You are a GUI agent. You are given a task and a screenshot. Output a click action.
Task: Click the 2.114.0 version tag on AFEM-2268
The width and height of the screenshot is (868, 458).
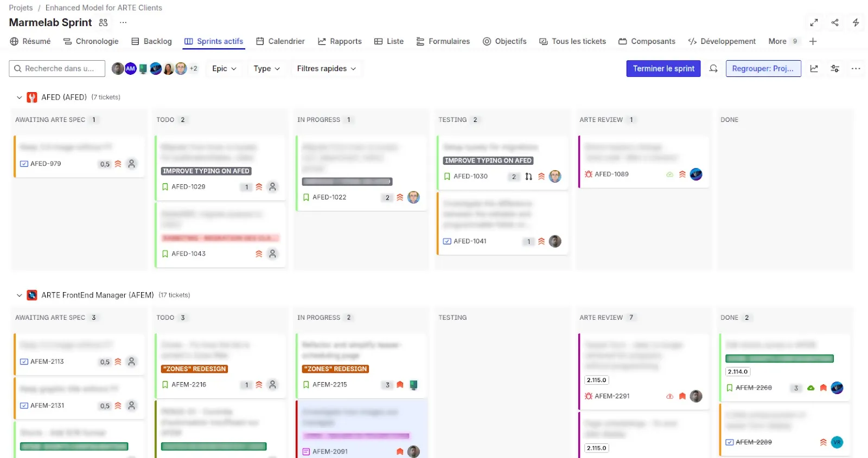[x=738, y=372]
